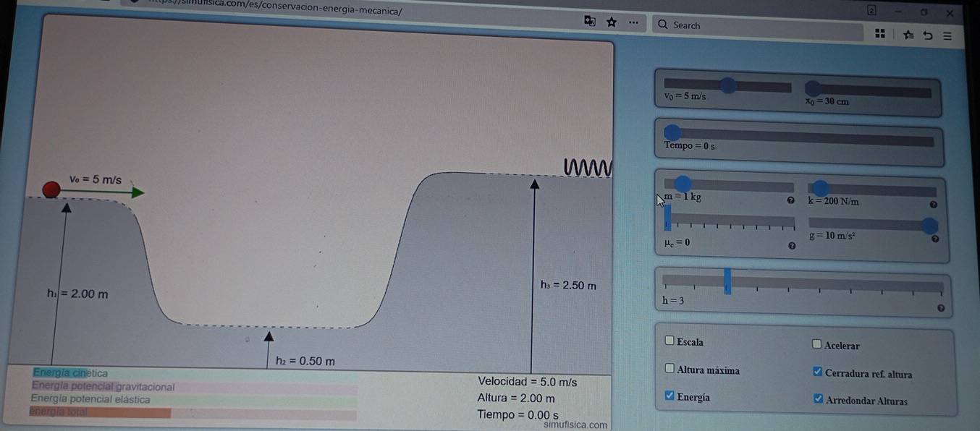Disable the Energía checkbox
Image resolution: width=980 pixels, height=431 pixels.
tap(668, 394)
